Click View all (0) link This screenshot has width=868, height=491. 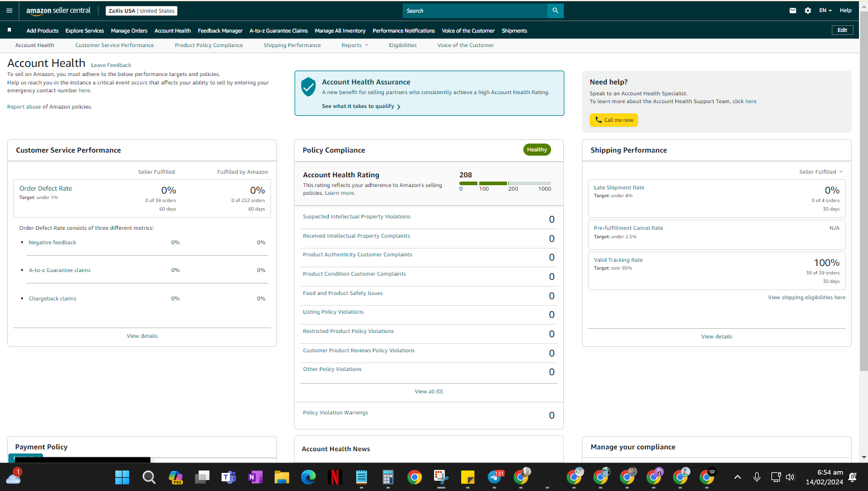click(x=429, y=391)
